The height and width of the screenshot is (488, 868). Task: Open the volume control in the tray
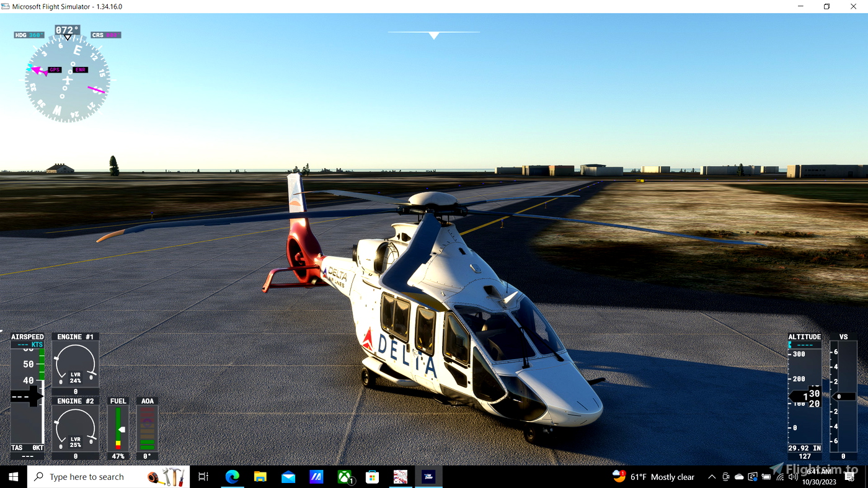(x=793, y=477)
